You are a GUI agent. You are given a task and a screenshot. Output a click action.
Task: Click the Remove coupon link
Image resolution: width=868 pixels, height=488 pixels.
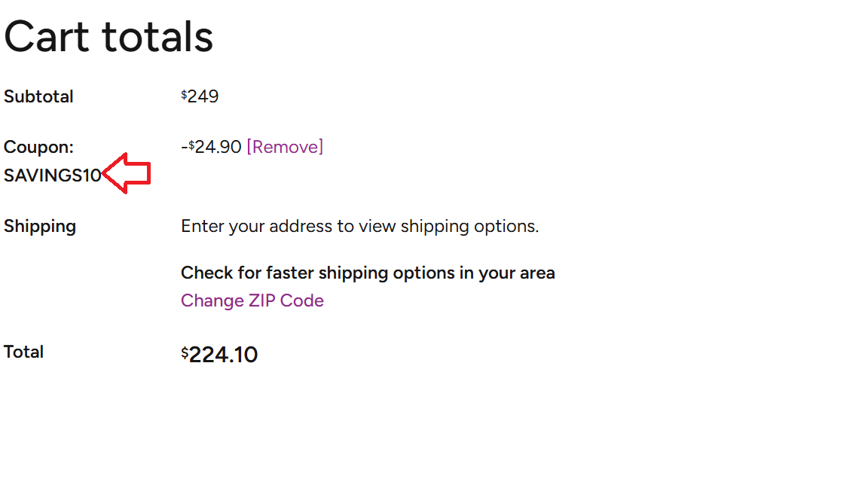285,146
